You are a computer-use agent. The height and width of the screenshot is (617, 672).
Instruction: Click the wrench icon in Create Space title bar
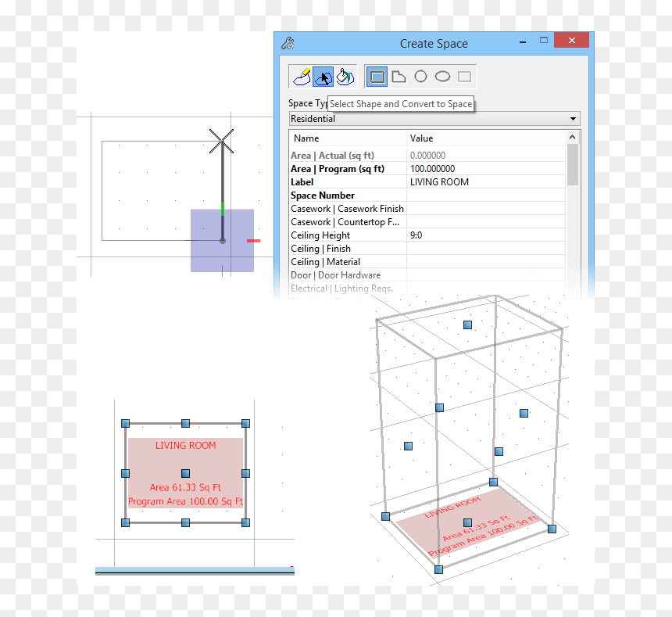[288, 43]
